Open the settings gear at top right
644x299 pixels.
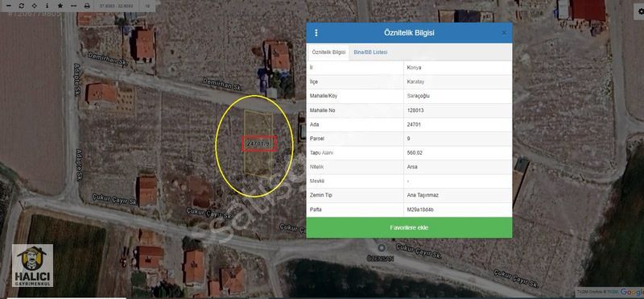pyautogui.click(x=639, y=12)
